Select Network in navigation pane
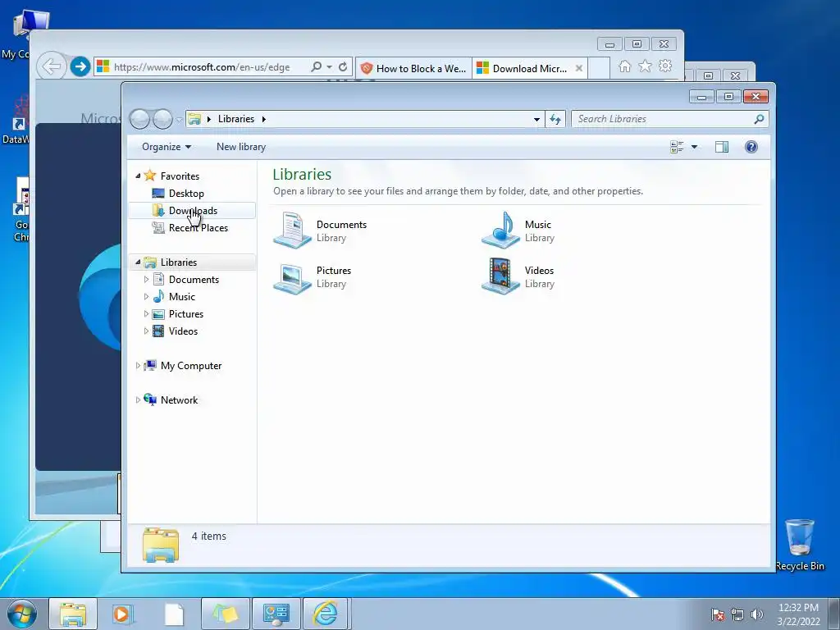Image resolution: width=840 pixels, height=630 pixels. pos(179,399)
